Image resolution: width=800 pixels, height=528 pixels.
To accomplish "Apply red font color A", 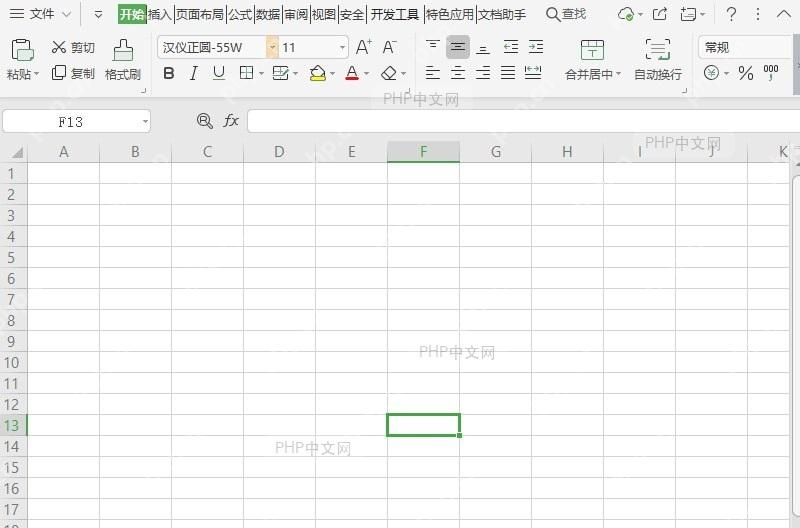I will click(352, 73).
